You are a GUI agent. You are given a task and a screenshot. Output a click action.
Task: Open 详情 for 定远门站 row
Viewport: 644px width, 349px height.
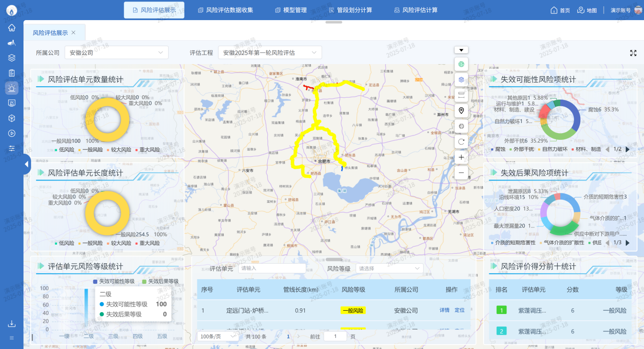(445, 310)
